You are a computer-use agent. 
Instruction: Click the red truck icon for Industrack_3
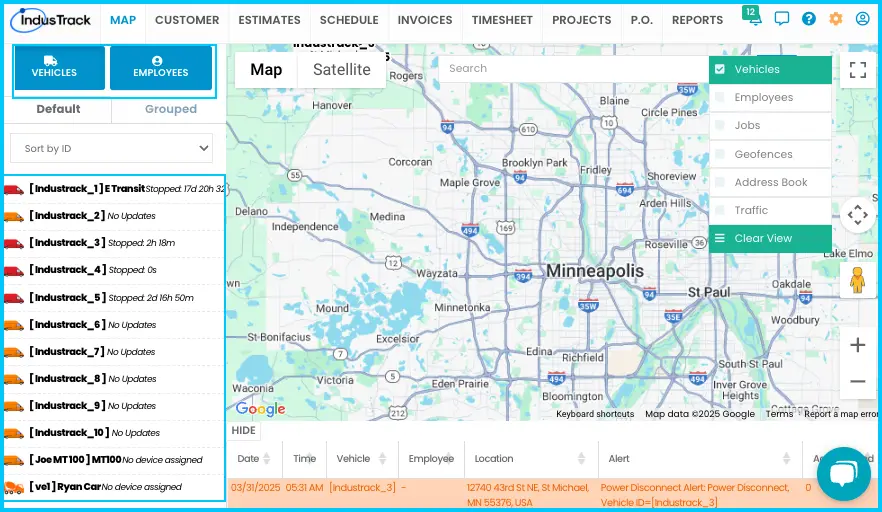[x=14, y=244]
